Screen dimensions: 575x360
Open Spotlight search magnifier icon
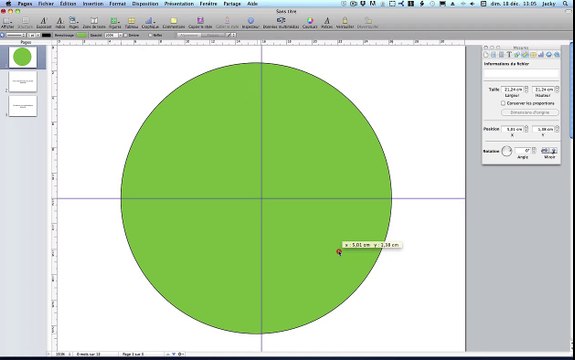566,4
